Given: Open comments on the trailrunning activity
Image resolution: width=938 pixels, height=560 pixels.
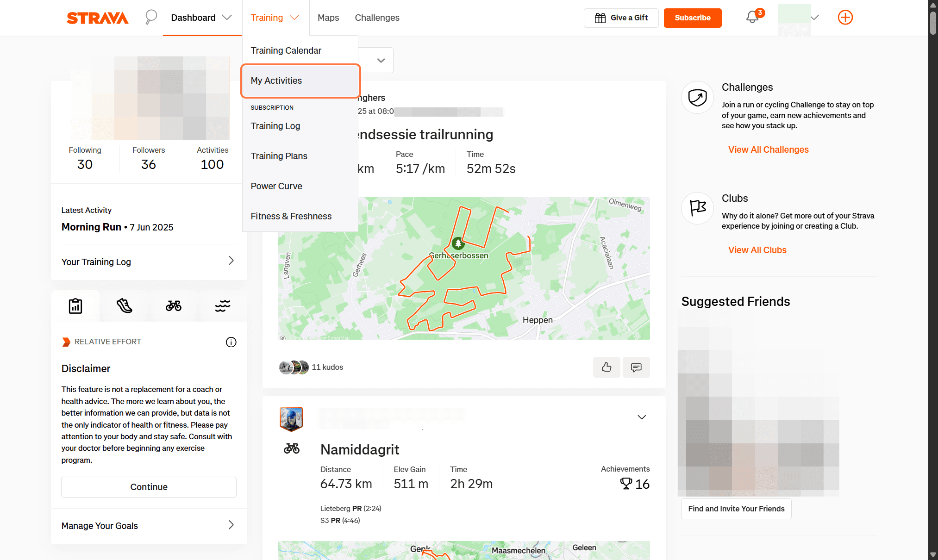Looking at the screenshot, I should coord(636,367).
